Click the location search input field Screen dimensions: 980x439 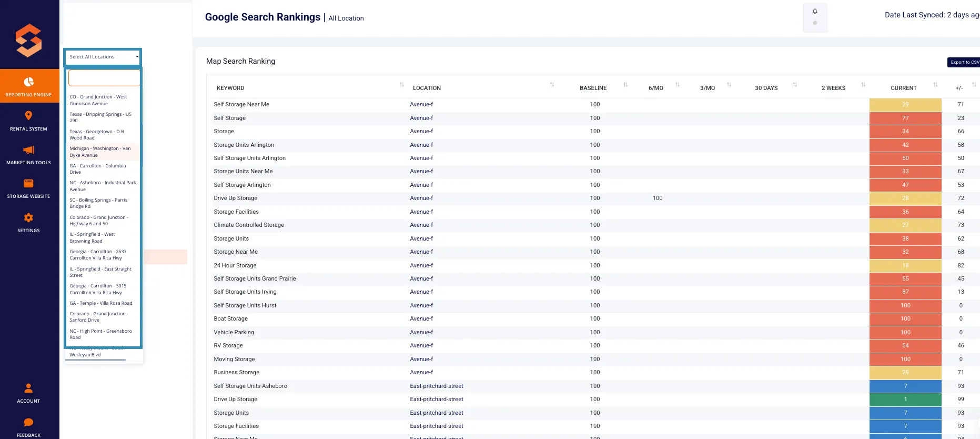pos(104,78)
